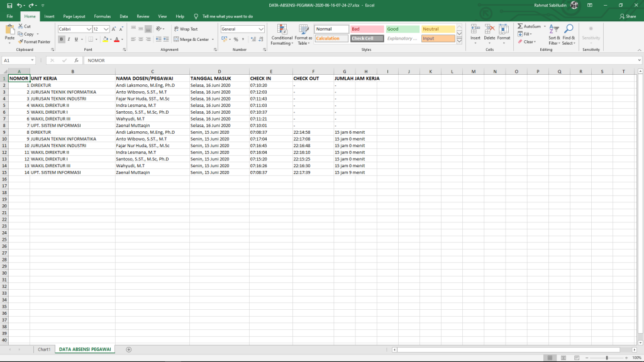
Task: Switch to the Page Layout tab
Action: [74, 16]
